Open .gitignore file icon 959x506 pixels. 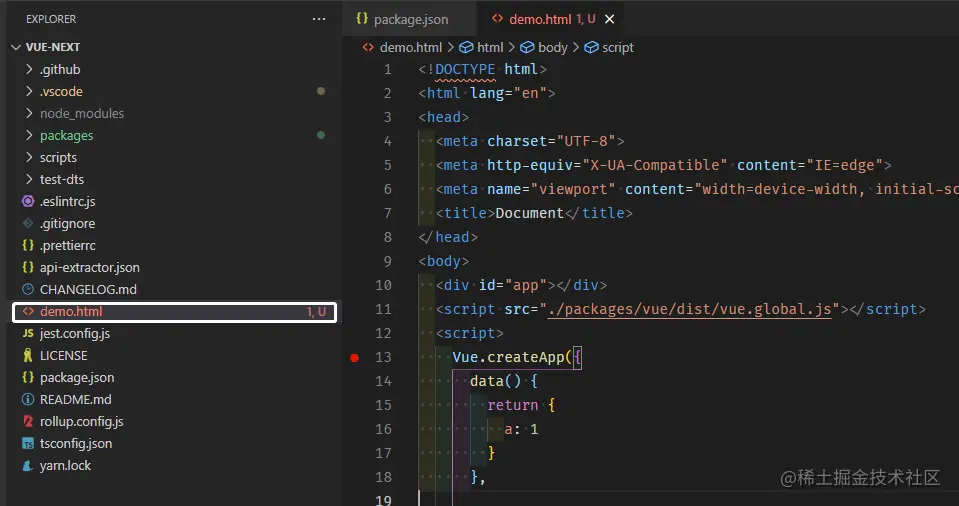28,223
